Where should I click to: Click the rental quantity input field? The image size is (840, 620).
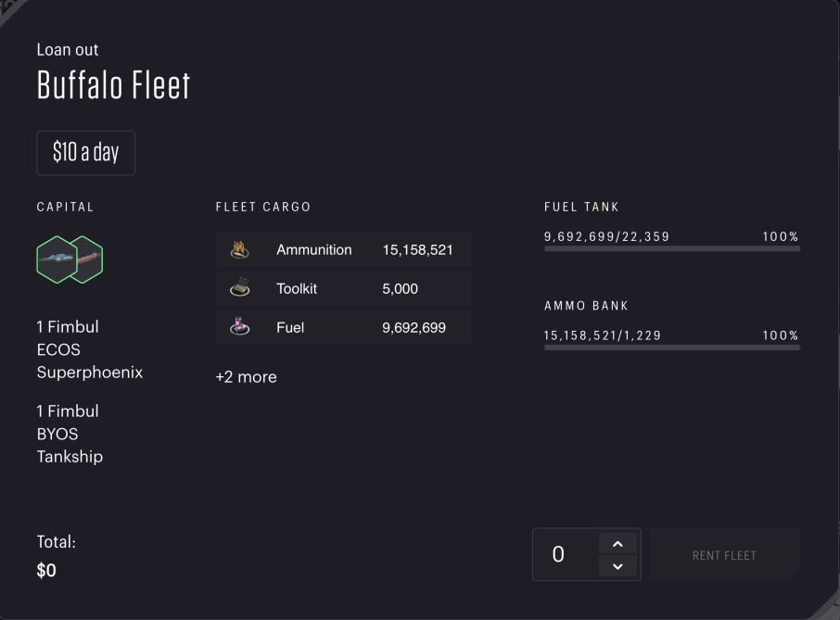566,554
